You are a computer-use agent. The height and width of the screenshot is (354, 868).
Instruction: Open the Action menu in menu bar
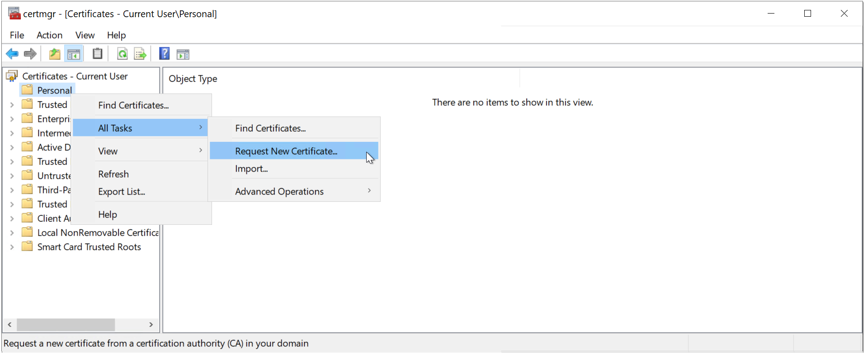[x=49, y=35]
